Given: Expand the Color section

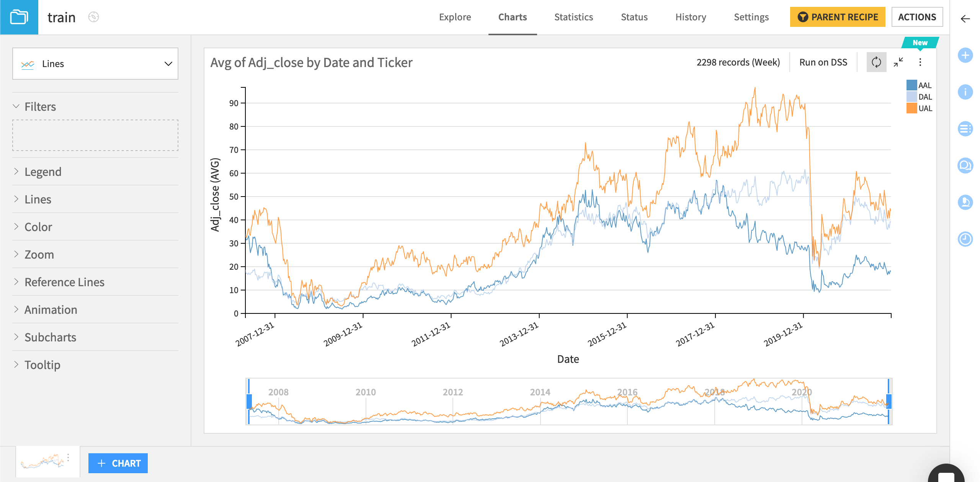Looking at the screenshot, I should pos(38,227).
